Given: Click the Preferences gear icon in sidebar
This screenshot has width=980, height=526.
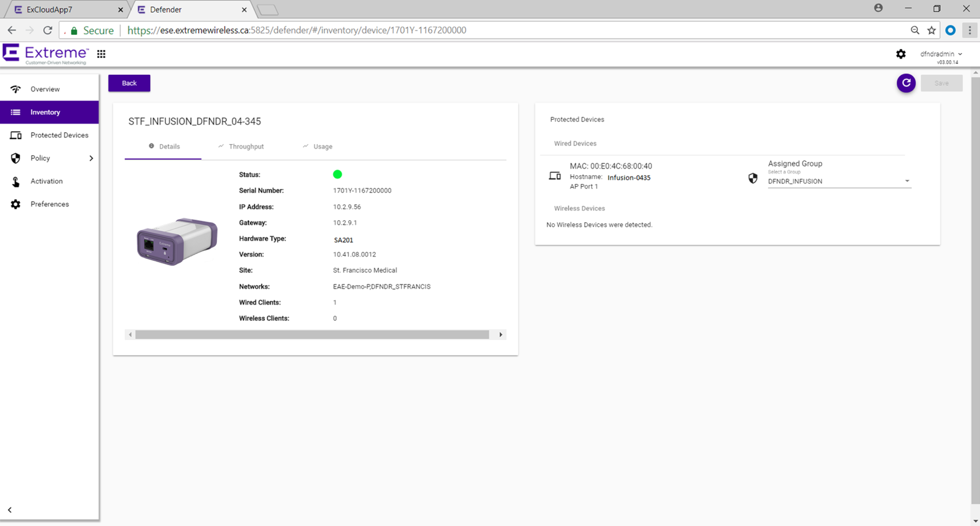Looking at the screenshot, I should 16,204.
